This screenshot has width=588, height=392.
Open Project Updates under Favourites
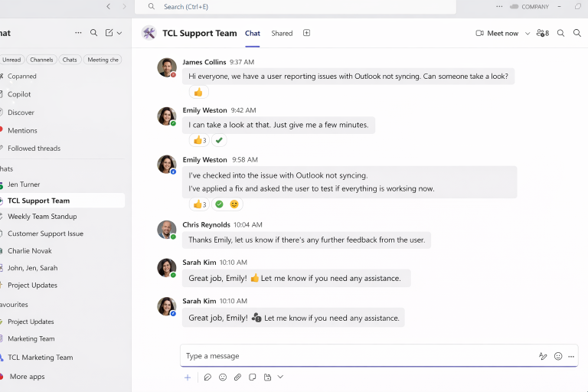(x=31, y=322)
